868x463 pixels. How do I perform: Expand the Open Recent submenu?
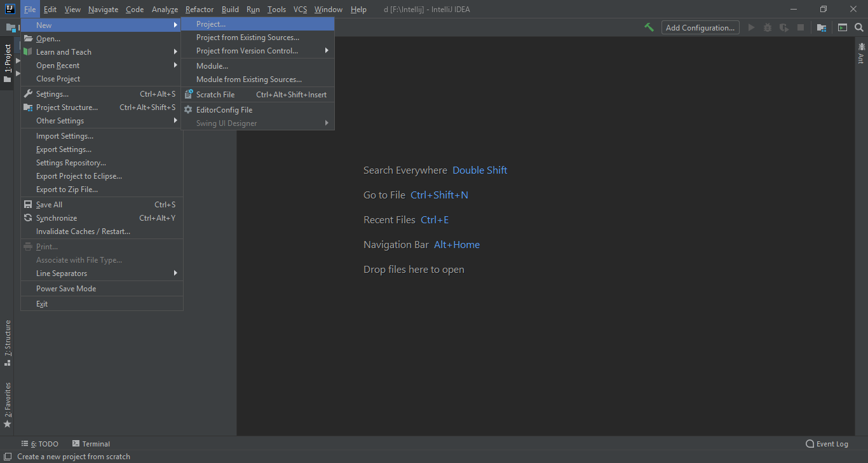[x=102, y=66]
